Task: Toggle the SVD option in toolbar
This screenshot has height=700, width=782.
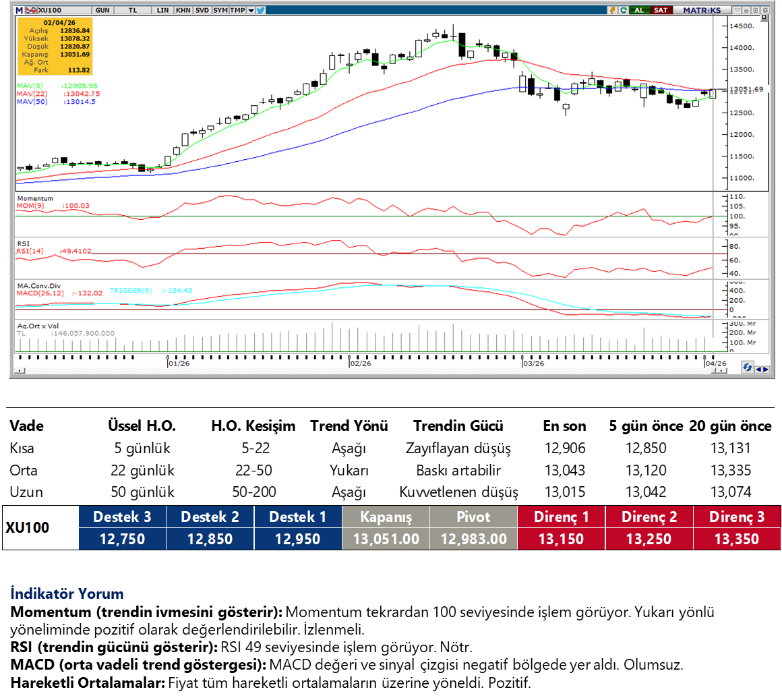Action: pos(202,10)
